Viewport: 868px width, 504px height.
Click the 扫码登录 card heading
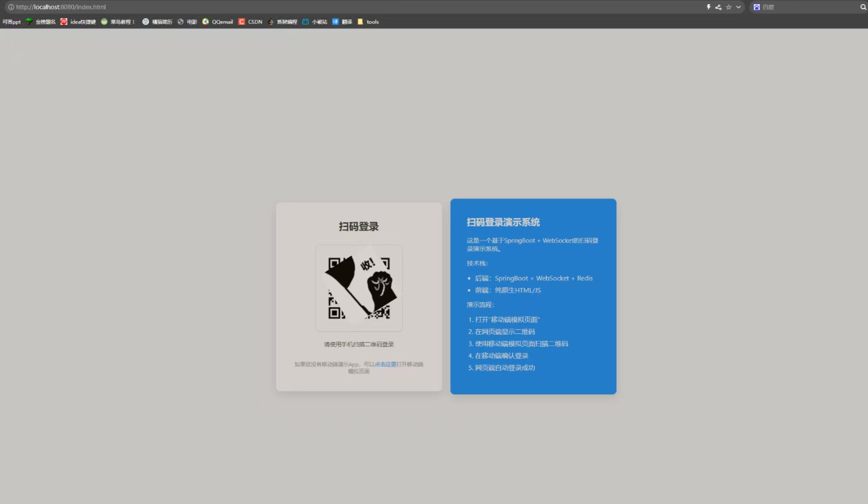[359, 226]
